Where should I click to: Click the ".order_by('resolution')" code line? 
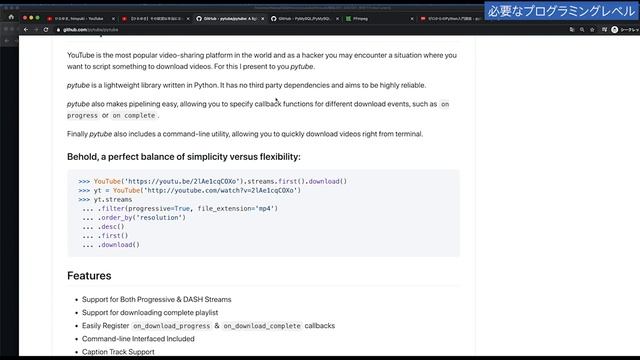(134, 218)
